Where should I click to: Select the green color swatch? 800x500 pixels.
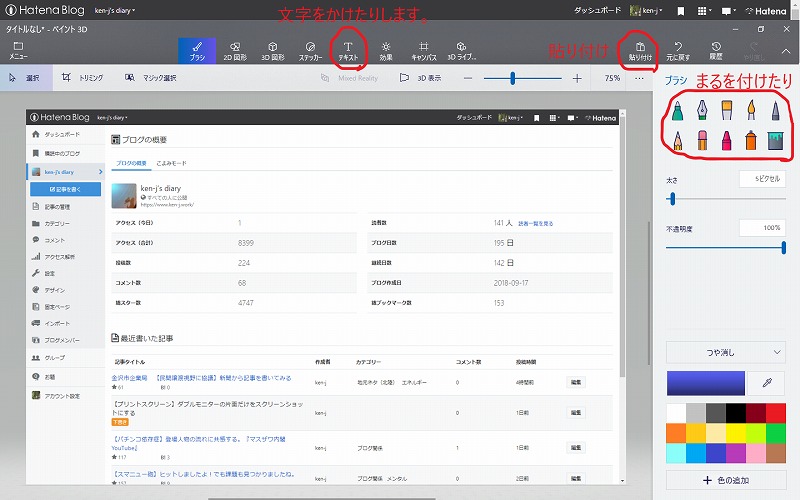(776, 433)
